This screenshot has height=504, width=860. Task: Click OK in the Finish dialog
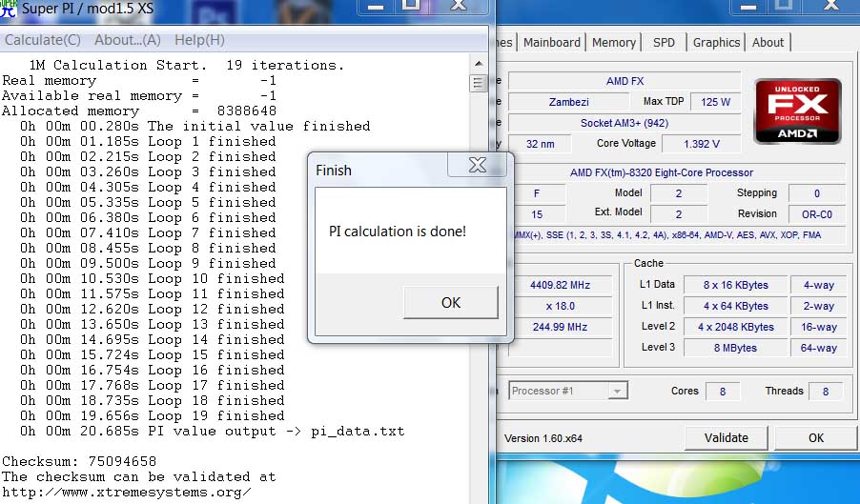tap(451, 302)
